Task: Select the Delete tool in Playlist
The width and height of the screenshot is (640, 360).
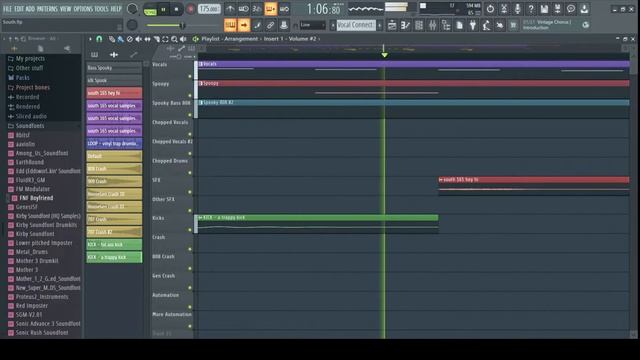Action: [129, 39]
